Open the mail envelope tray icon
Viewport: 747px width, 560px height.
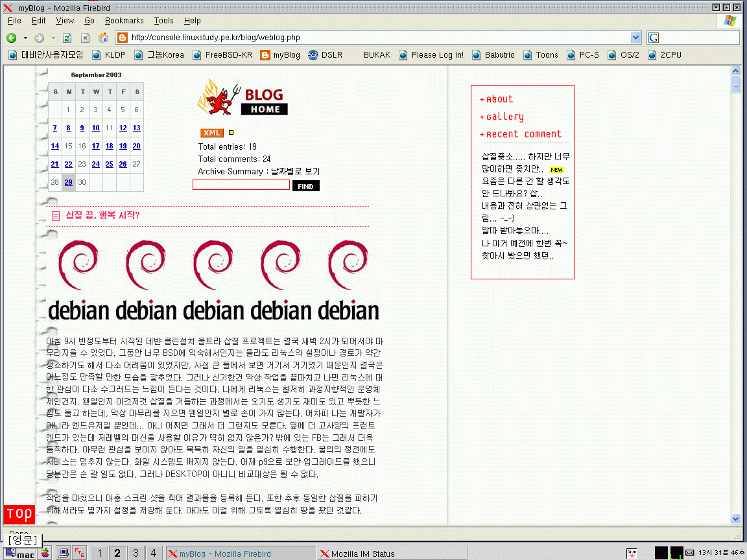point(690,553)
